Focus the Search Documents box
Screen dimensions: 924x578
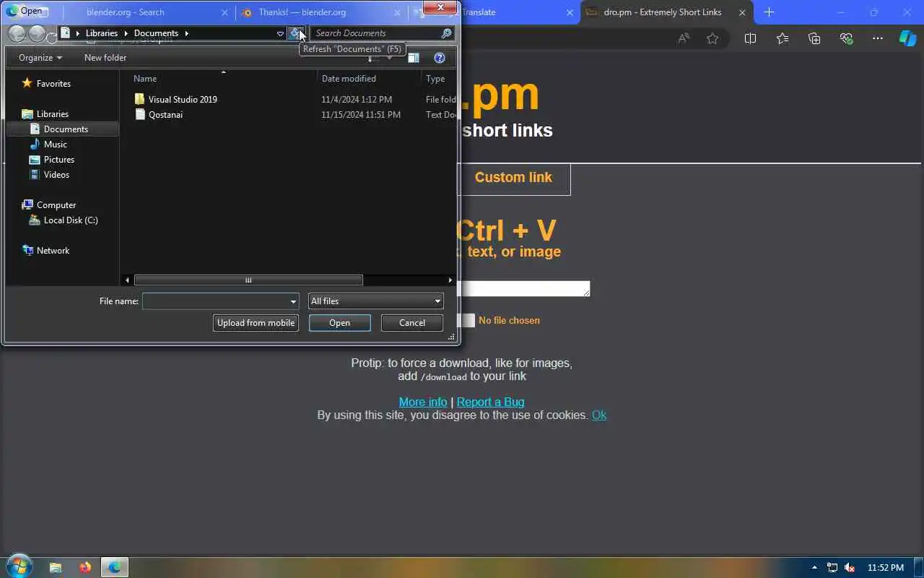(x=375, y=33)
